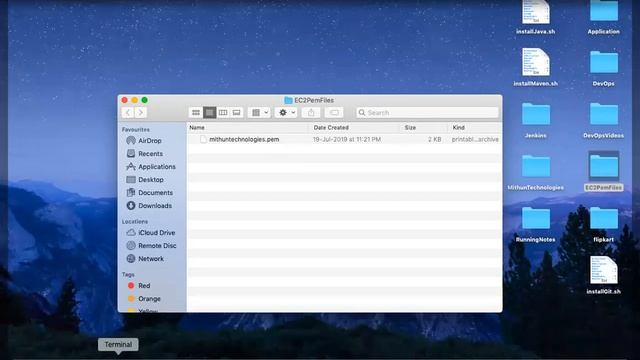Select the flipkart folder on desktop
The width and height of the screenshot is (640, 360).
[604, 224]
